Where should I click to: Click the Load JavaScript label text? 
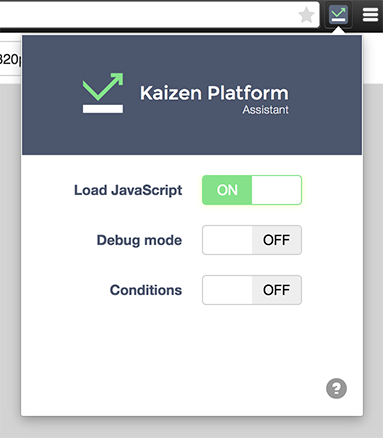click(x=128, y=190)
